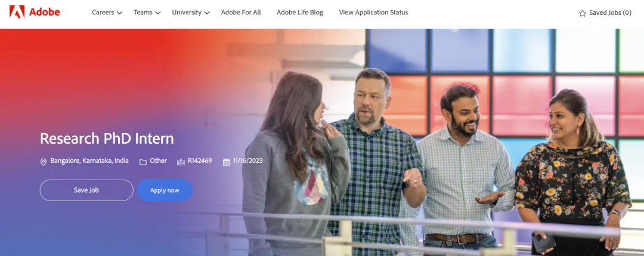Click the folder icon beside Other

click(143, 162)
